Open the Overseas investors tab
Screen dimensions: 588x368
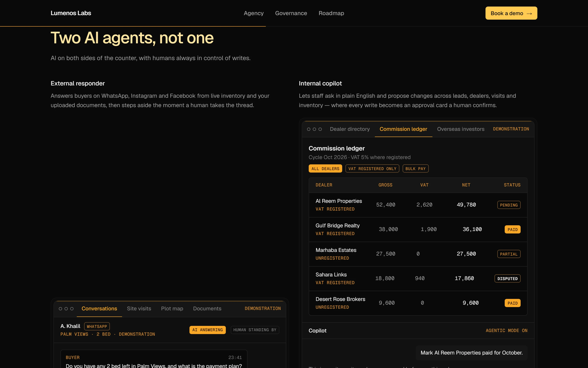(461, 129)
